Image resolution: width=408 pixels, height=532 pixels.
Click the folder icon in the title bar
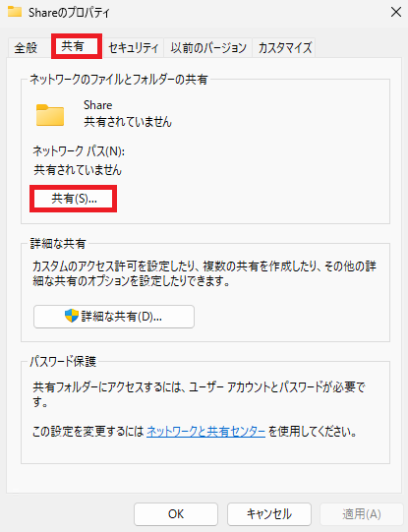click(x=15, y=12)
